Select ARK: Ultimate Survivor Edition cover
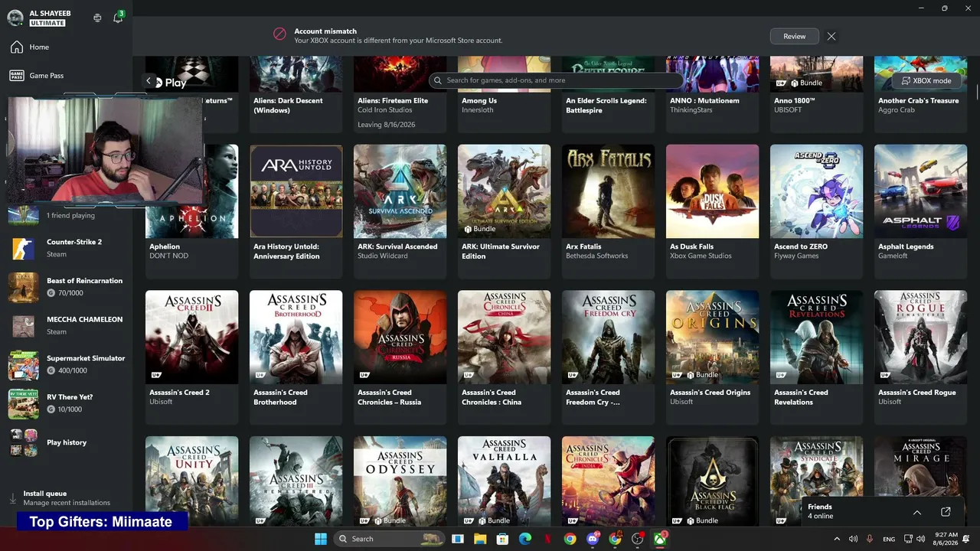The image size is (980, 551). click(x=504, y=191)
